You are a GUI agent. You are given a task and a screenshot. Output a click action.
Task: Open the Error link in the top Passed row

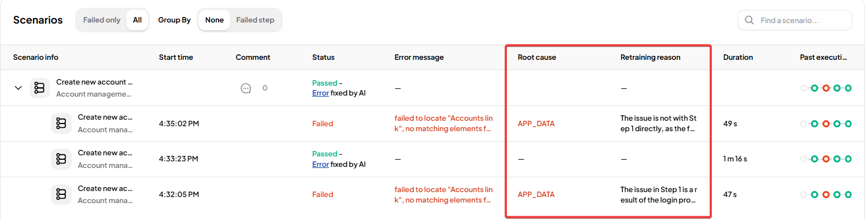[321, 93]
